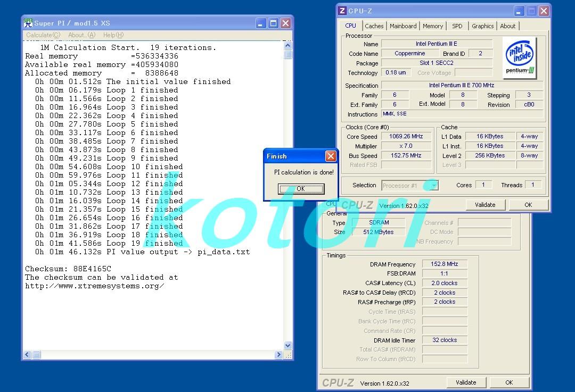The width and height of the screenshot is (575, 392).
Task: Click the Revision cB0 value
Action: (529, 104)
